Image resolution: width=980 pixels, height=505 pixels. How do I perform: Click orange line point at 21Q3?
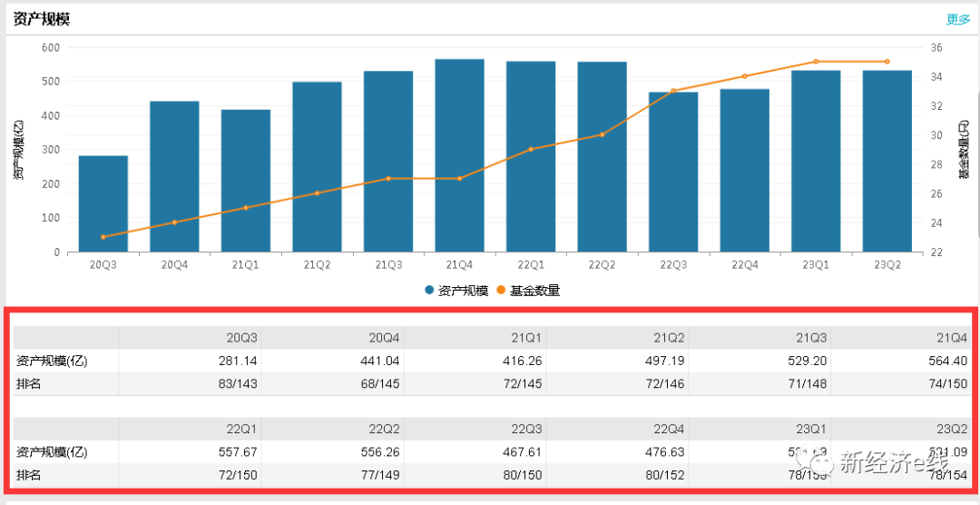[388, 178]
